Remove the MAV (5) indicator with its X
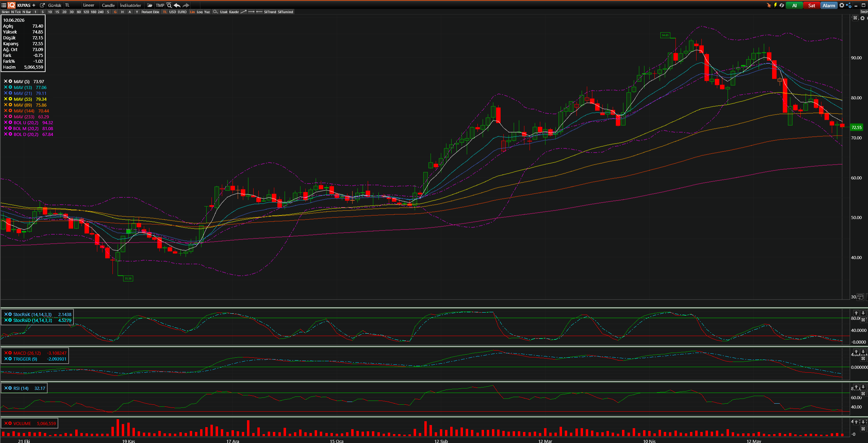The width and height of the screenshot is (868, 443). [6, 81]
